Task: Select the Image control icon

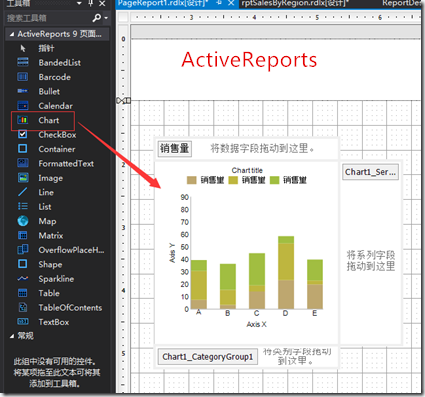Action: click(x=23, y=178)
